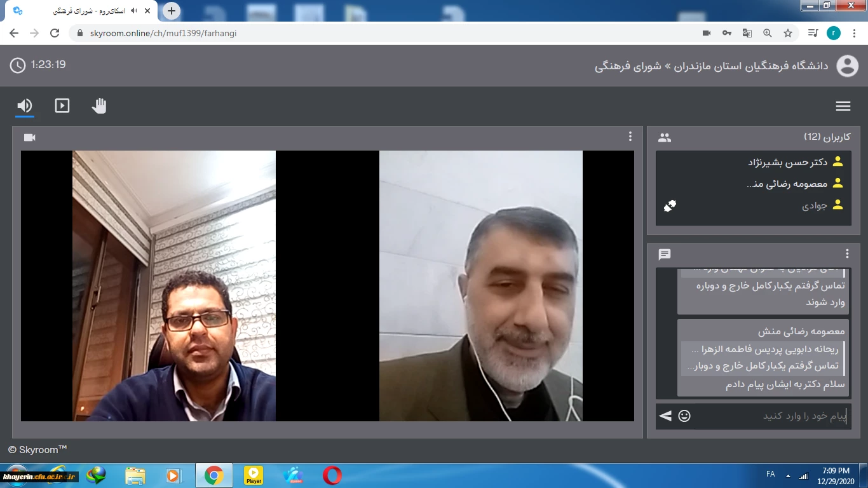868x488 pixels.
Task: Select user جوادی in the users list
Action: pos(814,205)
